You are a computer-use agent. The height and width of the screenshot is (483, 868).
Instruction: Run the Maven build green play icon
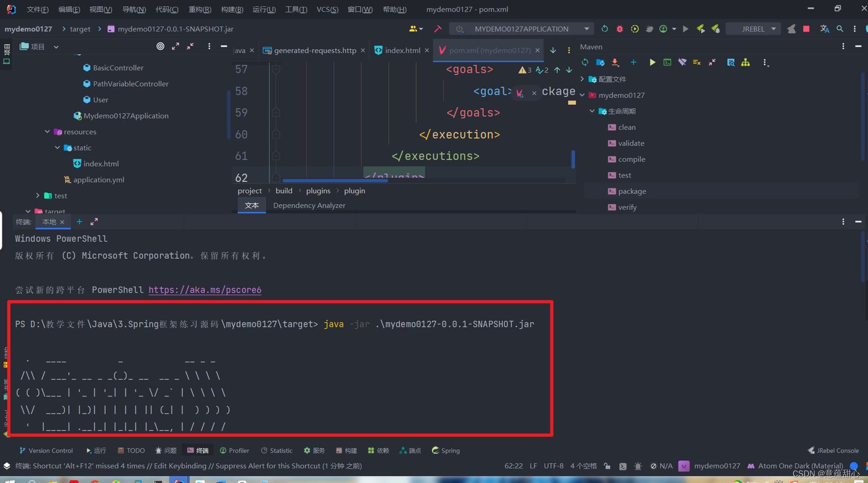coord(652,62)
